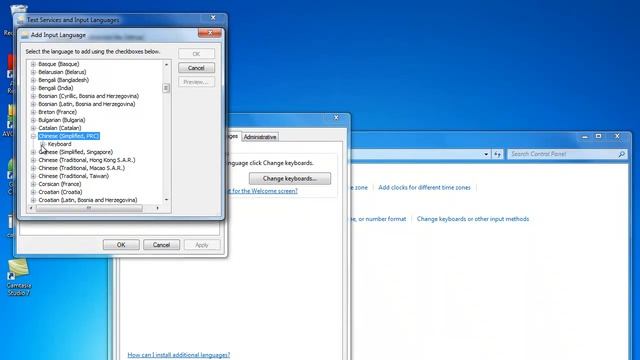Screen dimensions: 640x360
Task: Click the horizontal scroll right arrow
Action: click(158, 208)
